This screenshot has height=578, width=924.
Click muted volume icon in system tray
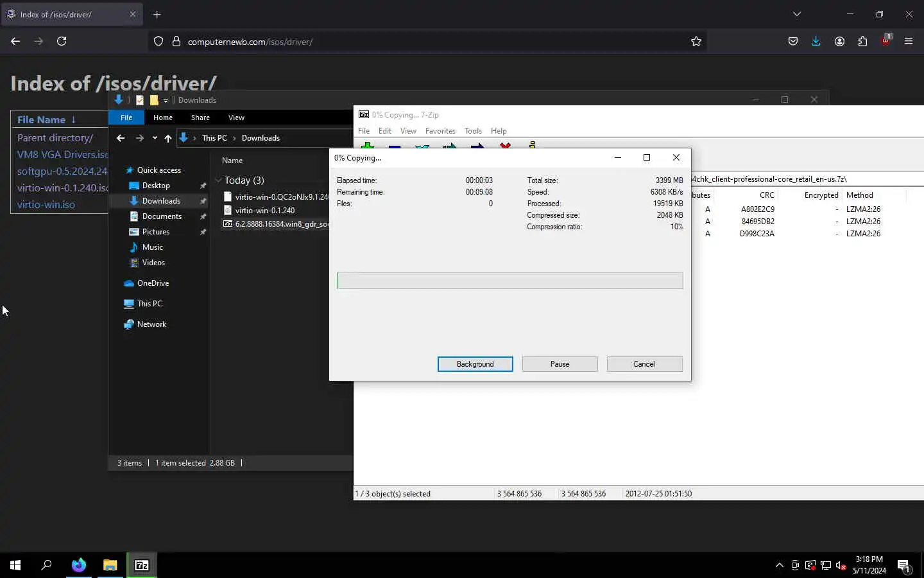click(x=841, y=566)
